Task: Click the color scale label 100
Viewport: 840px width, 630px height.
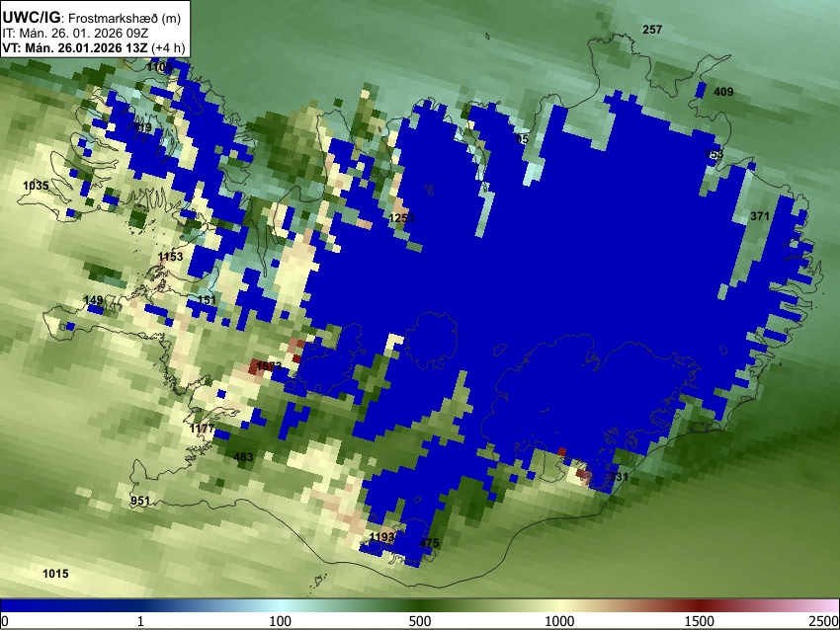Action: (x=281, y=621)
